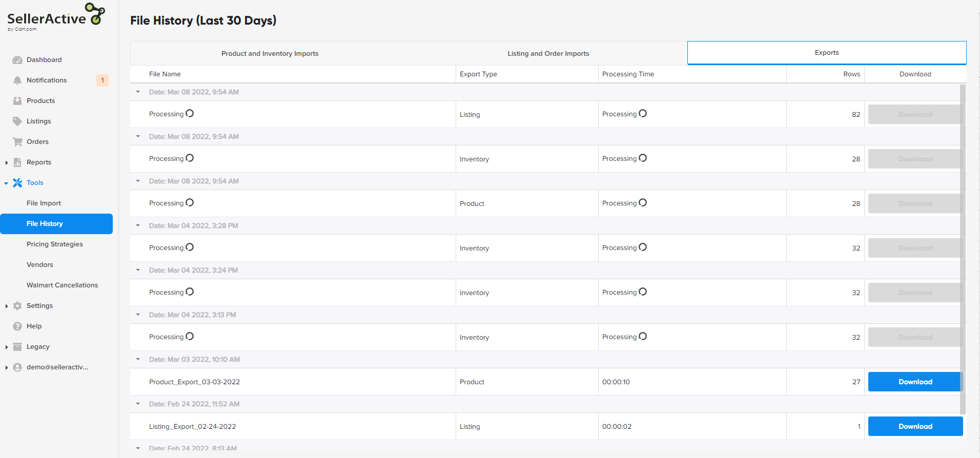Click the Orders shopping cart icon

[x=17, y=142]
